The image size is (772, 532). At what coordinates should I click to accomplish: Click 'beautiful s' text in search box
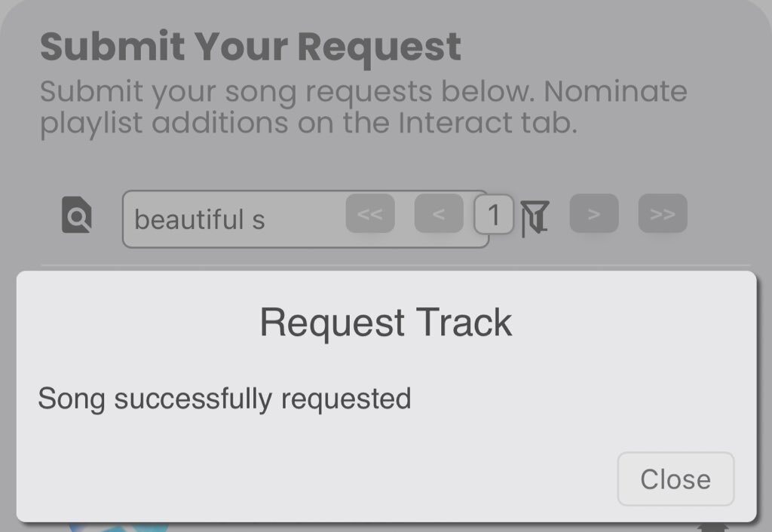click(199, 219)
